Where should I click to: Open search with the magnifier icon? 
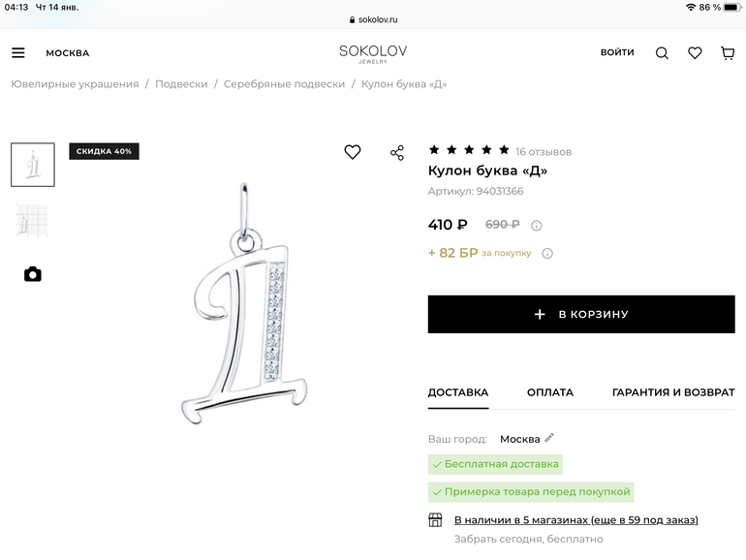(662, 53)
